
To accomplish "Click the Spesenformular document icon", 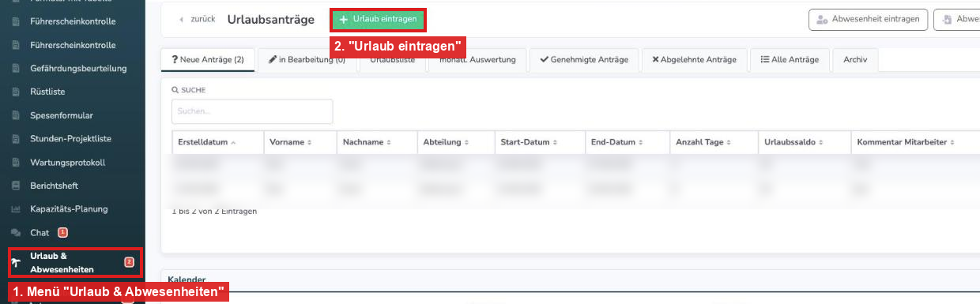I will (15, 115).
